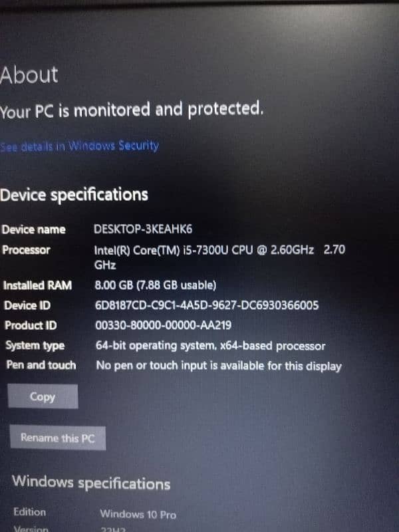Click the Device ID value starting 6D8187CD
This screenshot has width=399, height=532.
(207, 305)
